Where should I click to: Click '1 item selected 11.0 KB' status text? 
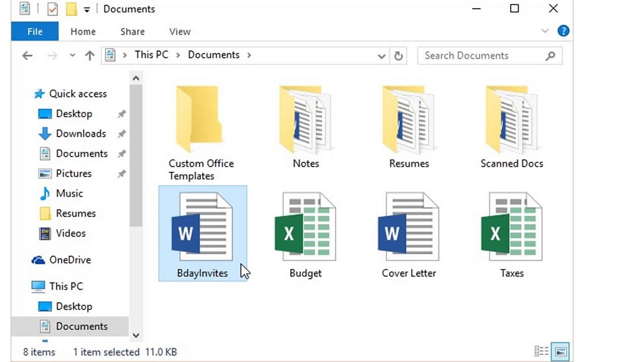coord(125,352)
